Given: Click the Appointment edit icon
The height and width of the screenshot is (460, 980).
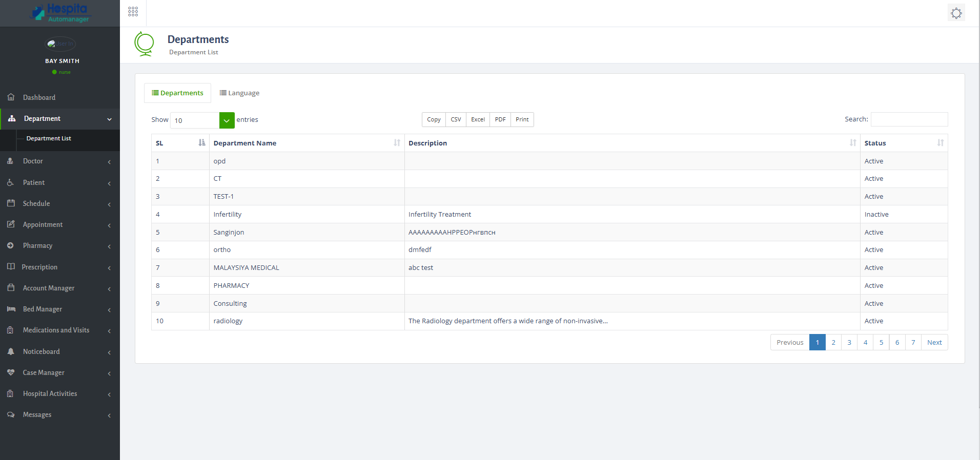Looking at the screenshot, I should 11,224.
